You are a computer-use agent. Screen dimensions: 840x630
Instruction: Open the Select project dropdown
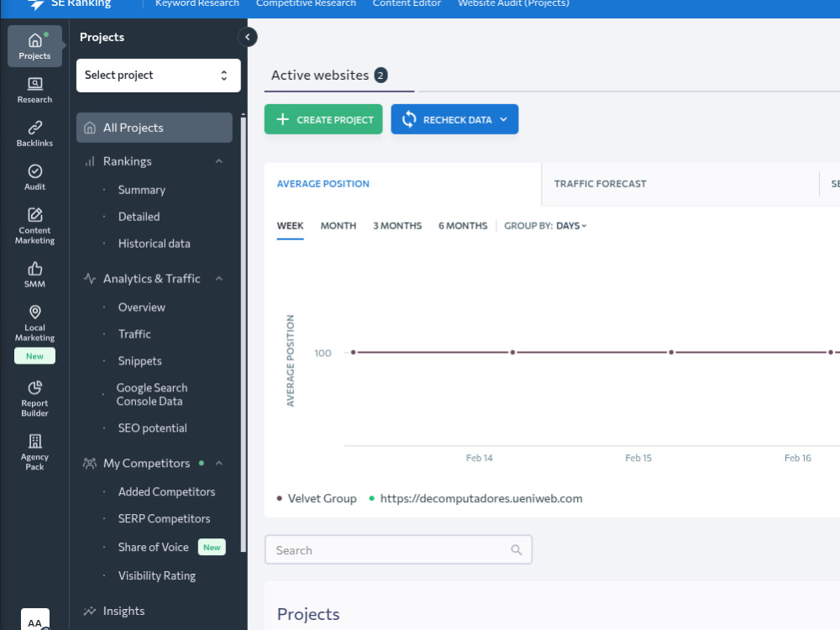(159, 76)
